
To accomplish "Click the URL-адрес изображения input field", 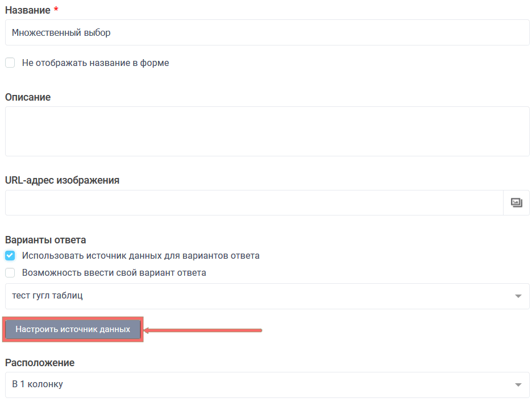I will click(253, 202).
